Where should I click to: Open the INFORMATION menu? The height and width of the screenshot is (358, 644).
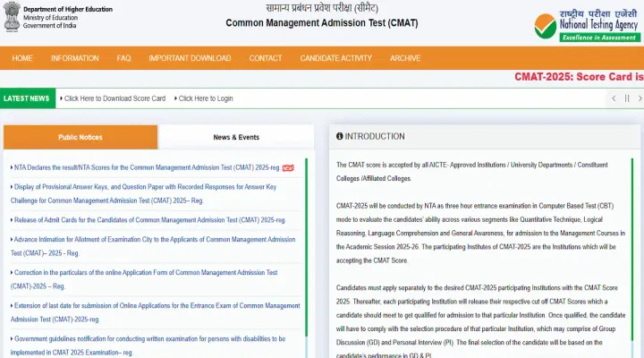pos(75,58)
